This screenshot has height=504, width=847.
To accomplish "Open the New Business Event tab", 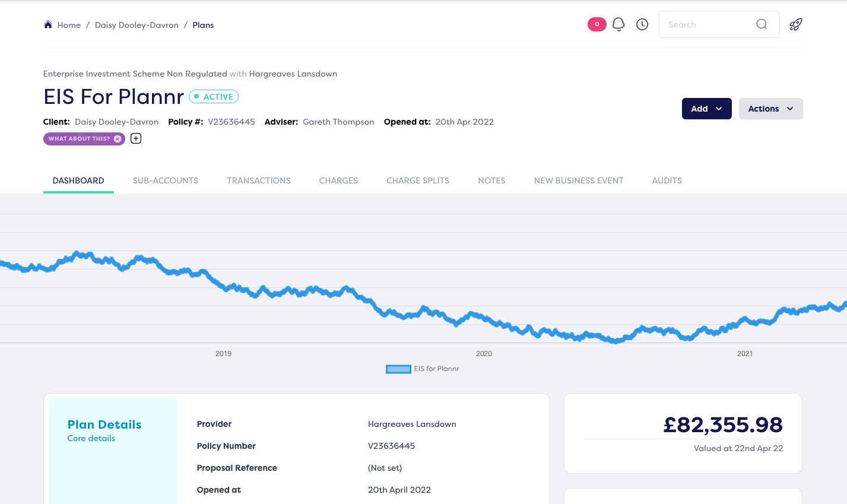I will click(579, 180).
